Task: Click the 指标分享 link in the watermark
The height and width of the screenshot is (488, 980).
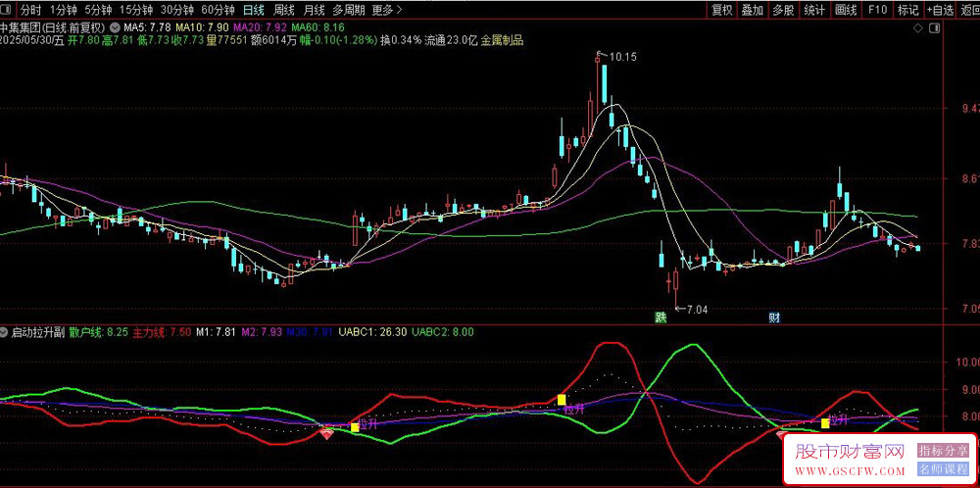Action: click(x=943, y=450)
